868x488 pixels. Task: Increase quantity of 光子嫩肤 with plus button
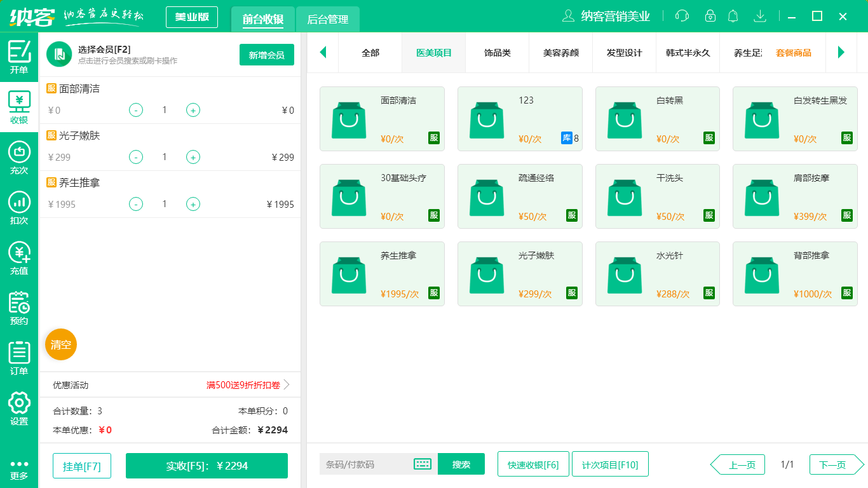[193, 157]
